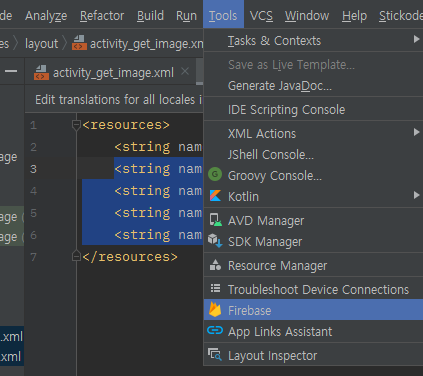Expand the Kotlin submenu arrow
The image size is (423, 376).
[x=416, y=195]
